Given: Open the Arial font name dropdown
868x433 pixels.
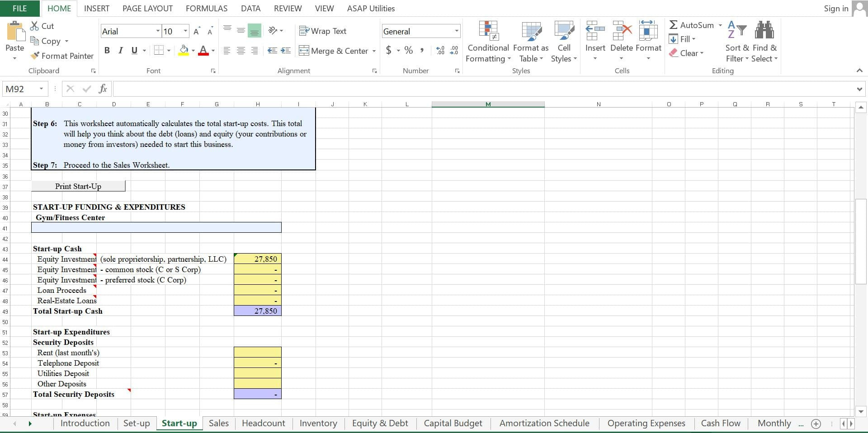Looking at the screenshot, I should [158, 31].
